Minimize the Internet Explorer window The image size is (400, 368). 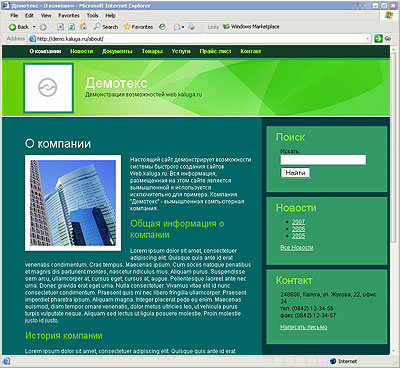pos(376,6)
